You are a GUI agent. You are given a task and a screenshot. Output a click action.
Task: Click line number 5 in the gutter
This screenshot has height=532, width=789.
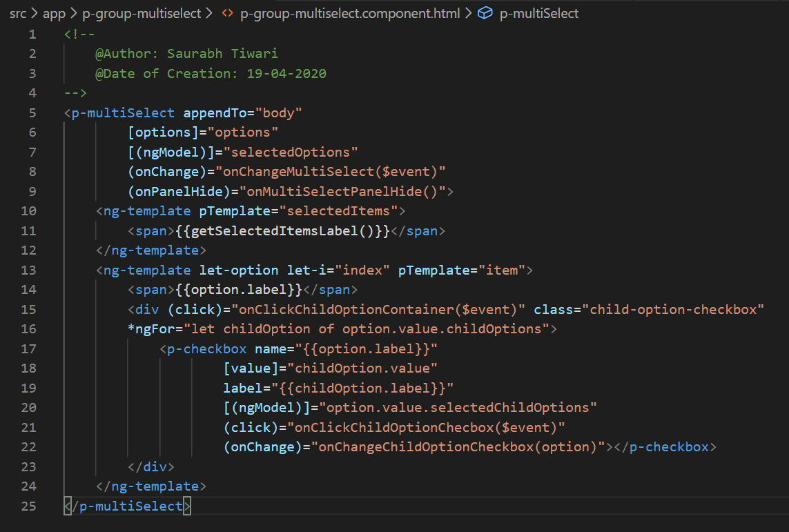click(32, 112)
